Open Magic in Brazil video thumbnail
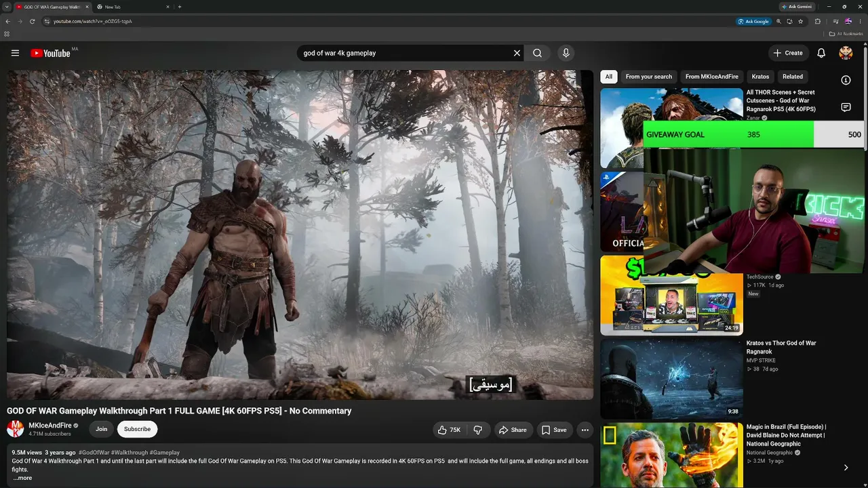 [671, 455]
